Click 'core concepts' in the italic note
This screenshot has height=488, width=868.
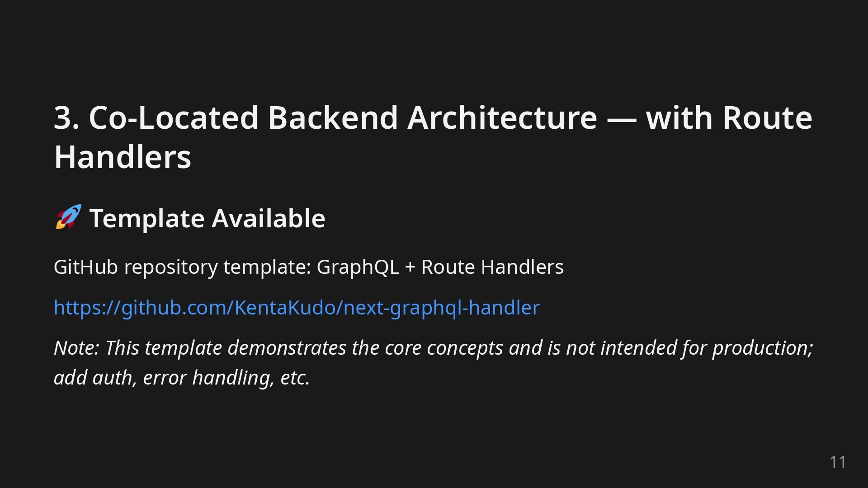coord(444,349)
